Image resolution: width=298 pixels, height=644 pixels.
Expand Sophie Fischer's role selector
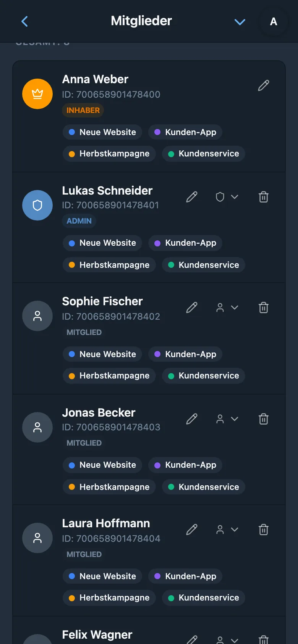coord(227,308)
